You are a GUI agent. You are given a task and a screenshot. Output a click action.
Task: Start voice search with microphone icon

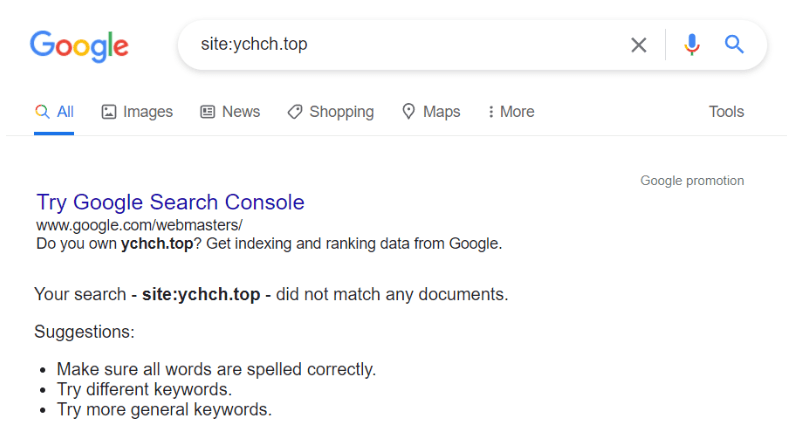pos(692,45)
